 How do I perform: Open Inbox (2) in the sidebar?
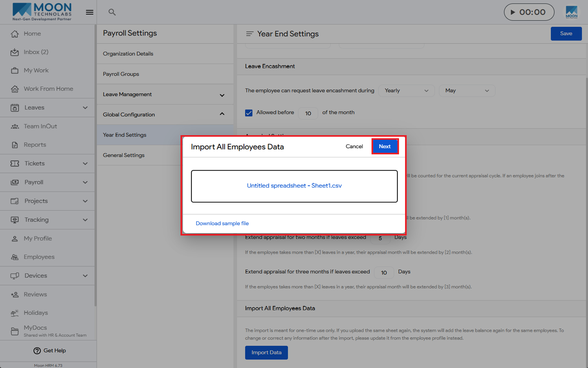(x=47, y=52)
